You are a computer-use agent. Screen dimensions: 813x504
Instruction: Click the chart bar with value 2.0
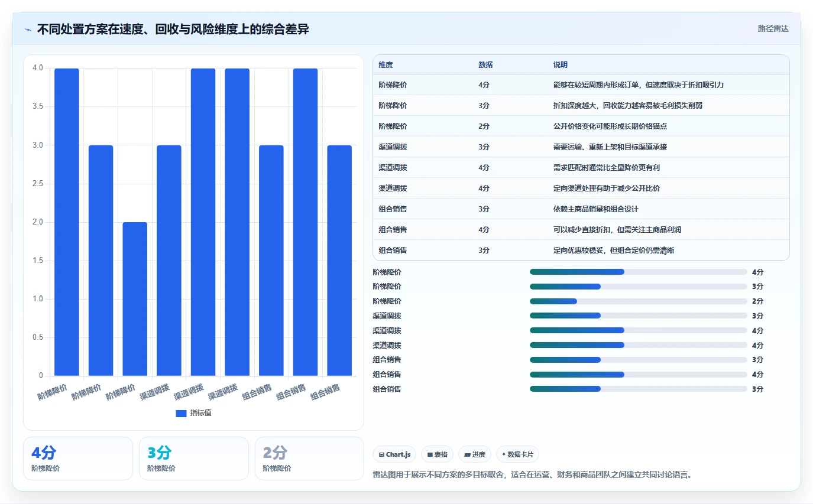click(135, 299)
